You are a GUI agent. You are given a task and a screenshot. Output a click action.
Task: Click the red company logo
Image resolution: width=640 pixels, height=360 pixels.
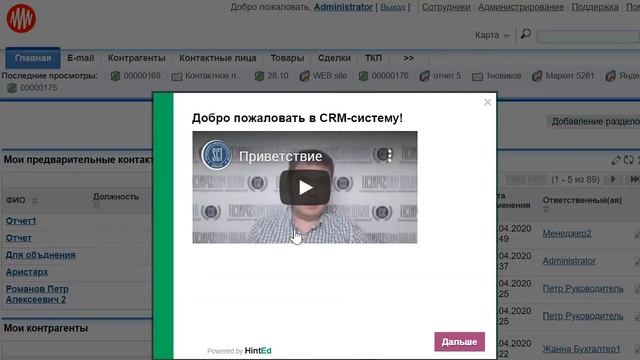(x=21, y=18)
